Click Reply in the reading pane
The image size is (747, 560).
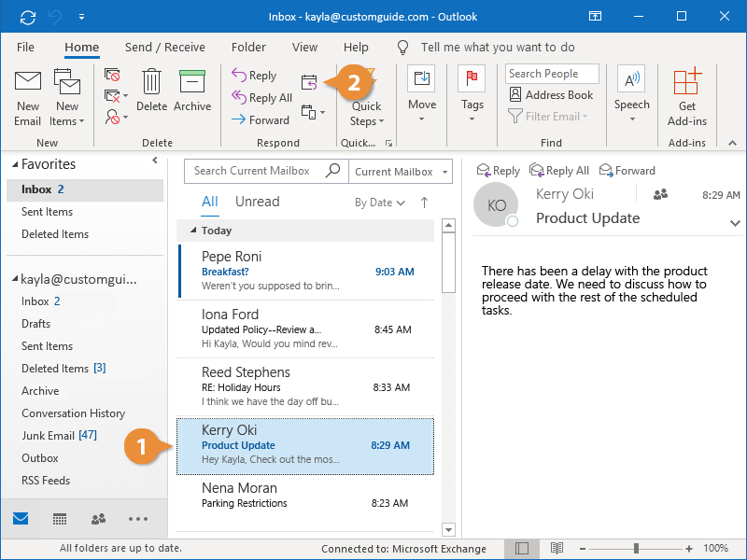pyautogui.click(x=498, y=171)
